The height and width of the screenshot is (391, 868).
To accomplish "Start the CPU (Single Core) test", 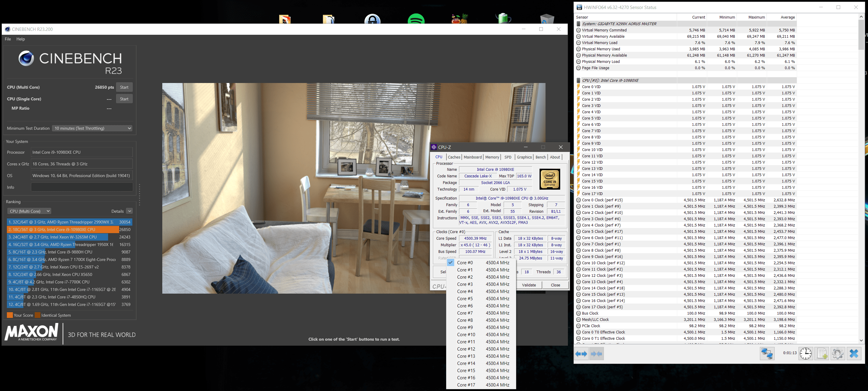I will pyautogui.click(x=124, y=99).
